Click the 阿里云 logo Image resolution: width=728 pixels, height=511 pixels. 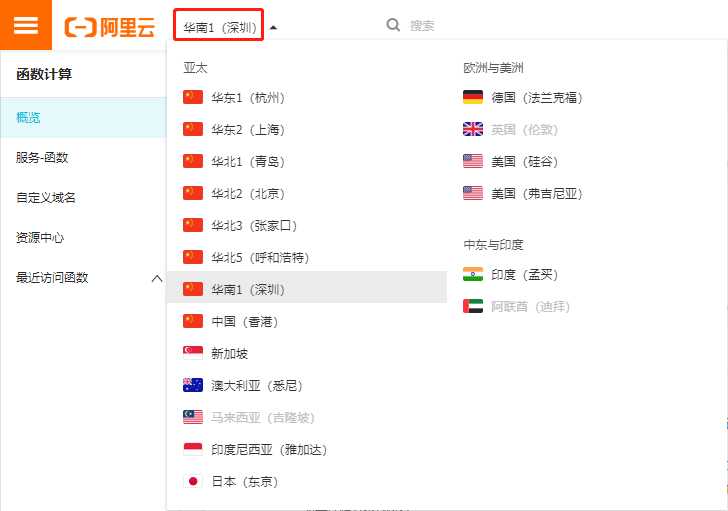(x=110, y=27)
